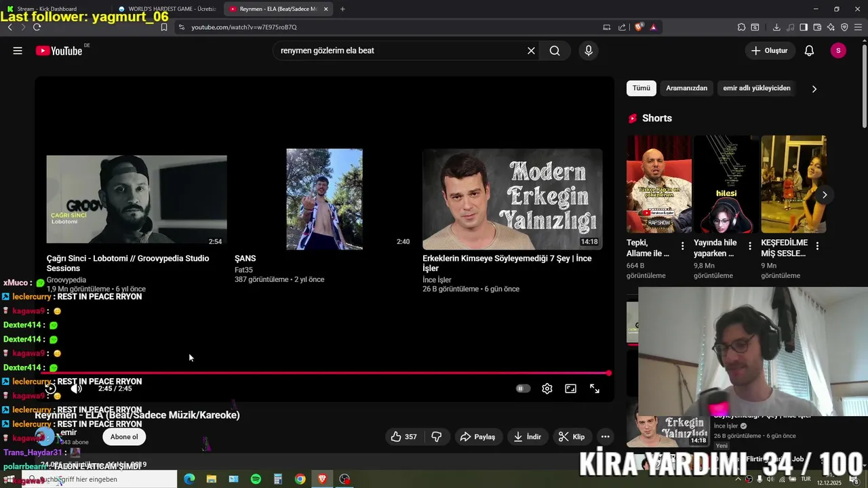Open the Çağrı Sinci - Lobotomi title link
Viewport: 868px width, 488px height.
(x=127, y=263)
